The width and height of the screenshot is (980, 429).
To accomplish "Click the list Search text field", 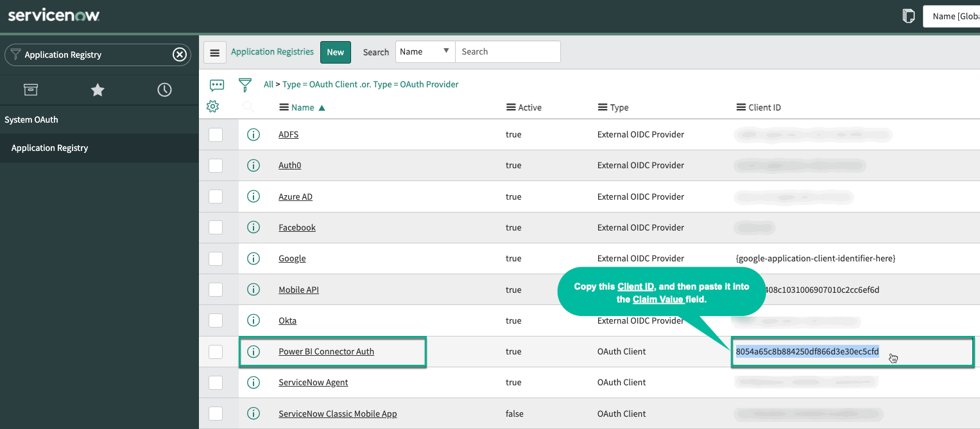I will [507, 52].
